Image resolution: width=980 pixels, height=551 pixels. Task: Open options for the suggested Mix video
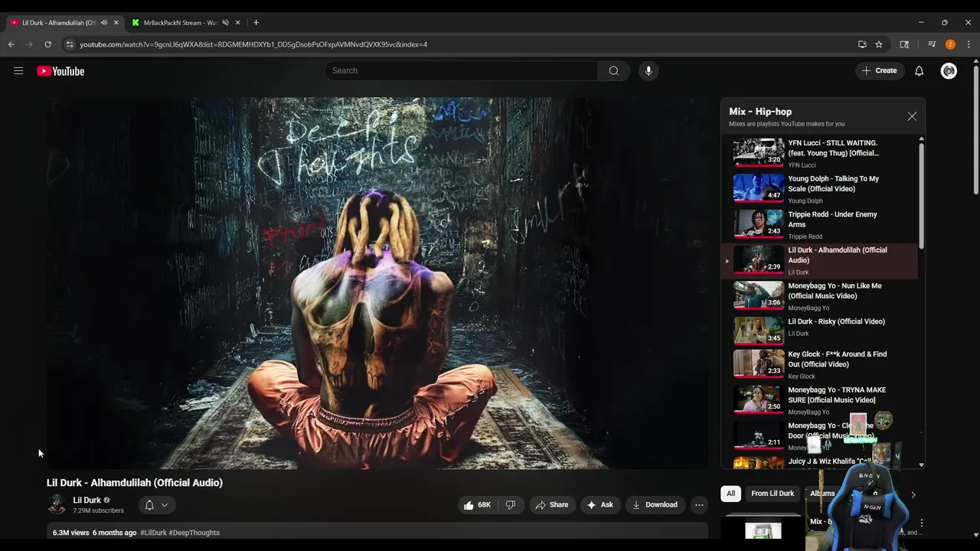point(922,524)
